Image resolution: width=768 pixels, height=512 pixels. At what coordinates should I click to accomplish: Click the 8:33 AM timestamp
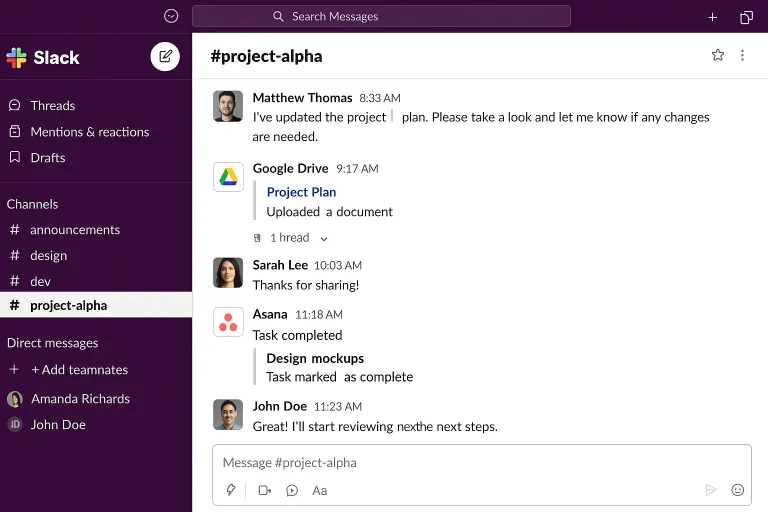[x=380, y=98]
